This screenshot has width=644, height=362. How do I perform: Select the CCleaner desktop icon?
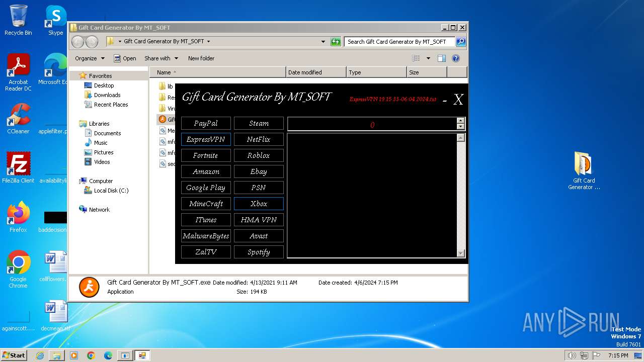pyautogui.click(x=18, y=119)
